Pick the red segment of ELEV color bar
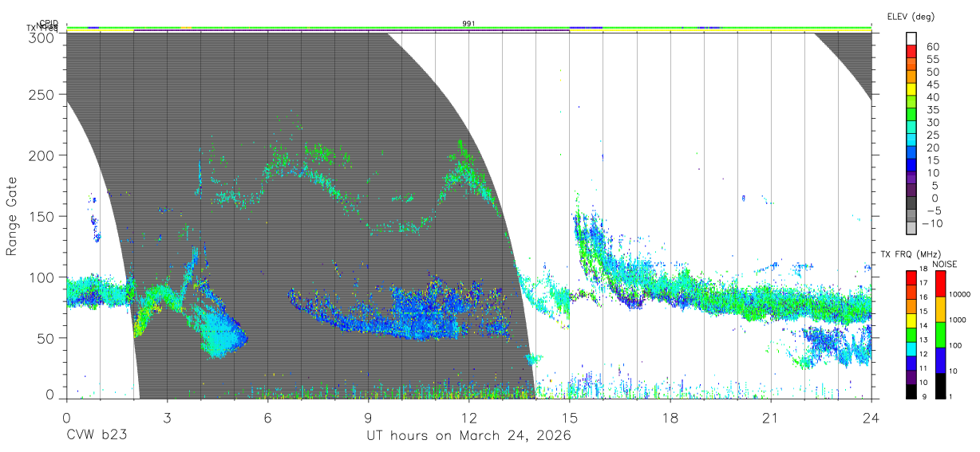The image size is (980, 452). pyautogui.click(x=912, y=51)
